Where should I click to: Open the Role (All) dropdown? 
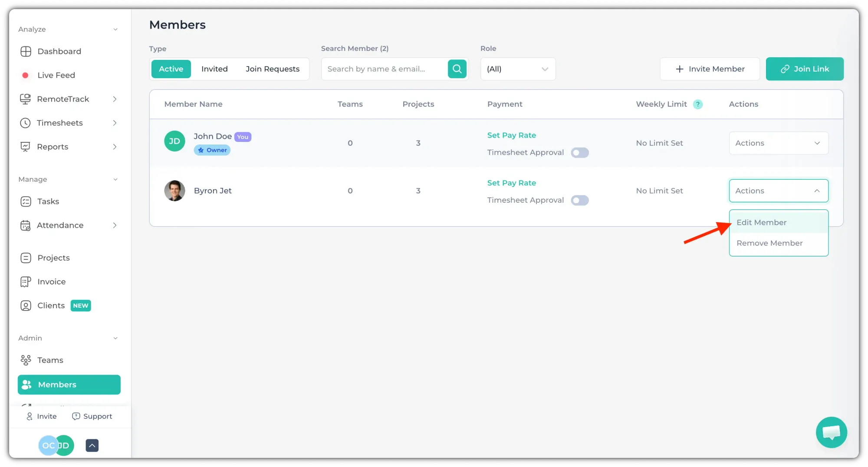[517, 69]
